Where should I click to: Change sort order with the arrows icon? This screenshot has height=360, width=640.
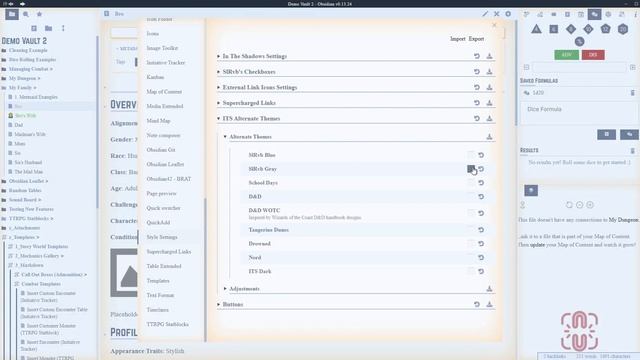[63, 28]
